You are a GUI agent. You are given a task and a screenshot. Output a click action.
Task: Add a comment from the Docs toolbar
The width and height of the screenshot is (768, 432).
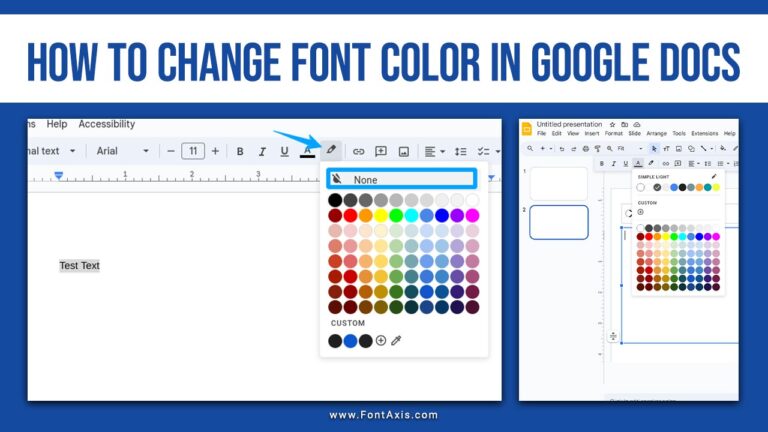pos(381,151)
